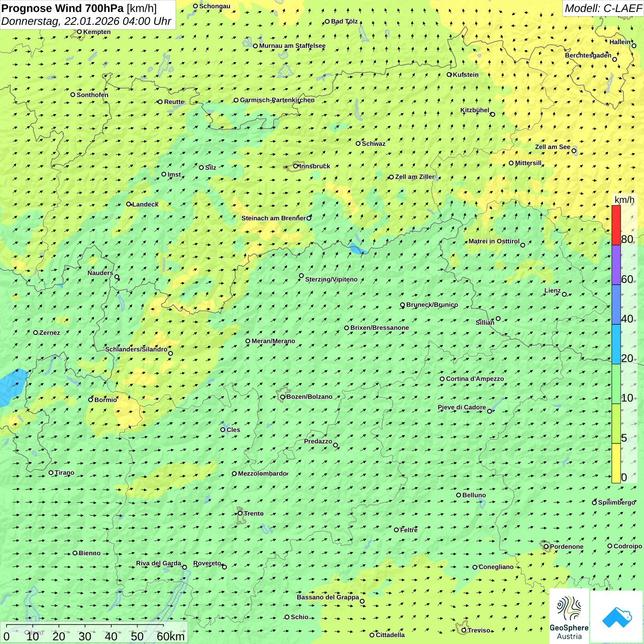Click the 'Bad Tölz' label
This screenshot has width=644, height=644.
pyautogui.click(x=344, y=21)
